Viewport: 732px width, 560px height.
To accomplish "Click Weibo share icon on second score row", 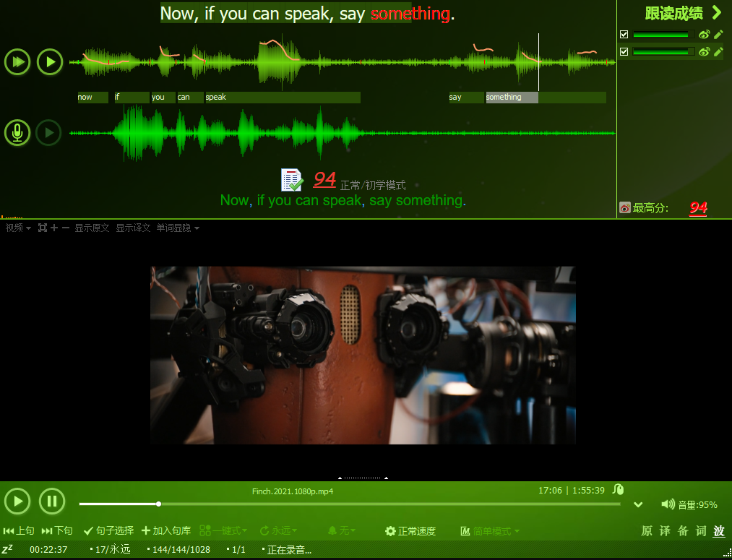I will pos(704,51).
